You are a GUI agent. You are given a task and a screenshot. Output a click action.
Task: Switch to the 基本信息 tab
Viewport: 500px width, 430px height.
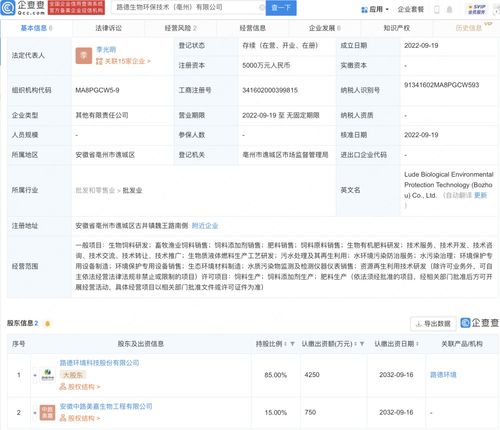tap(36, 28)
